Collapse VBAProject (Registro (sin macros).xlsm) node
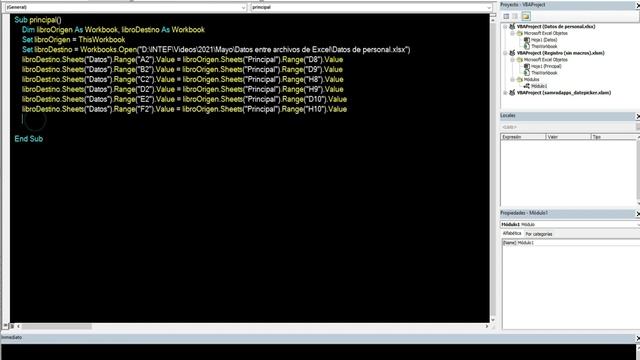This screenshot has width=640, height=360. tap(505, 53)
